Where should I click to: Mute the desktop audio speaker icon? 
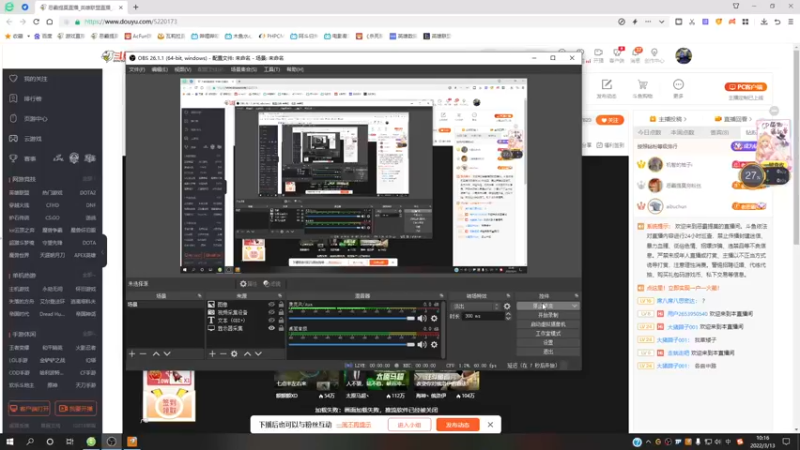422,344
